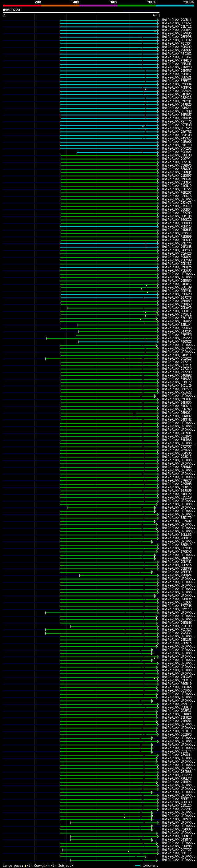The image size is (197, 868).
Task: Select the UniRef100_A8NCX5 label
Action: coord(177,226)
